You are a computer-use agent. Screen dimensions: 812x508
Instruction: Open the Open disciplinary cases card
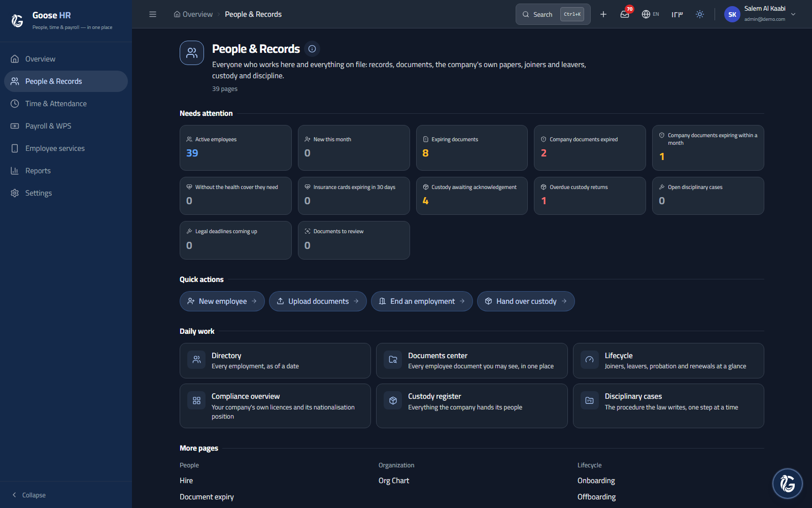[708, 196]
